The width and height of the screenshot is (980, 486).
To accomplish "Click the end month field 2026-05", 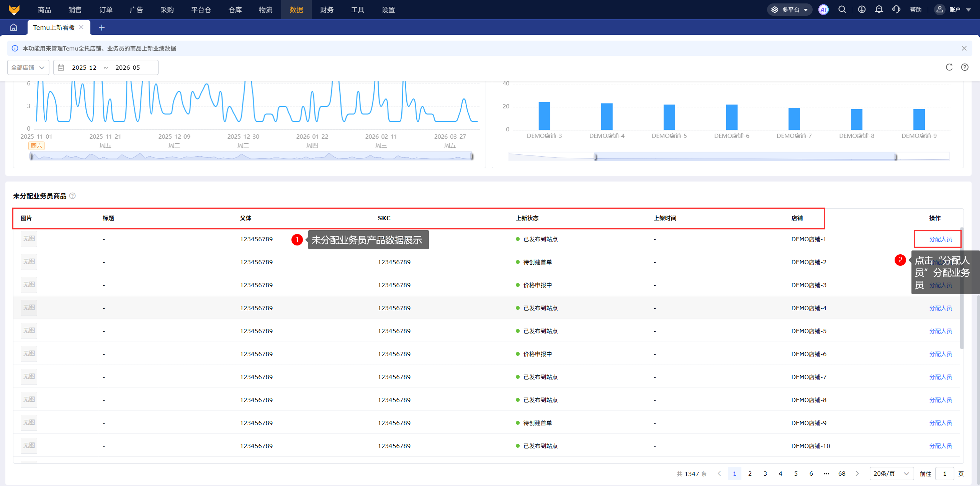I will coord(128,67).
